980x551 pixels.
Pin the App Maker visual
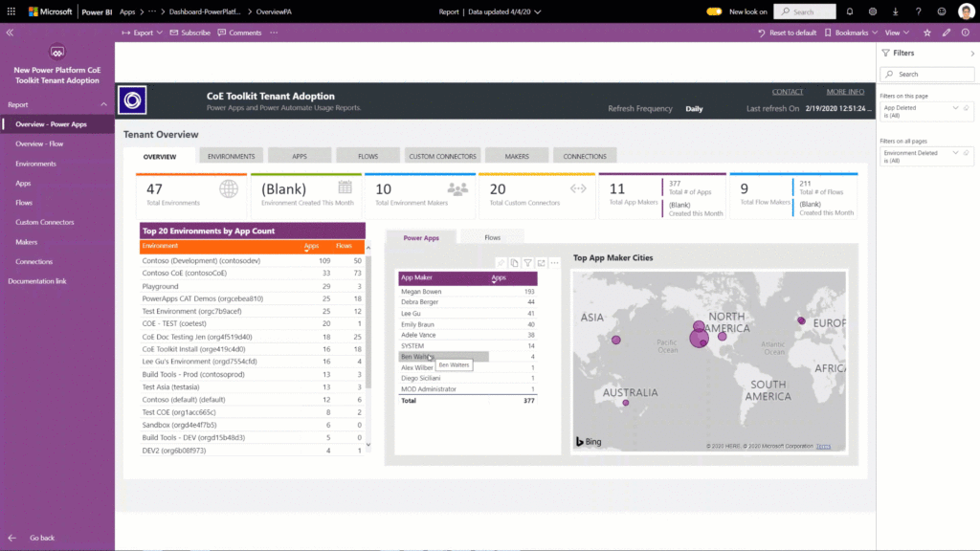(x=501, y=263)
